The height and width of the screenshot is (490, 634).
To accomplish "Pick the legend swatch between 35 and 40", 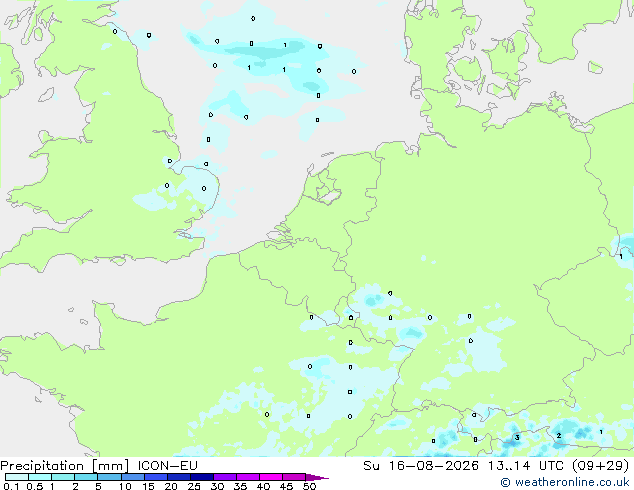I will click(x=248, y=477).
